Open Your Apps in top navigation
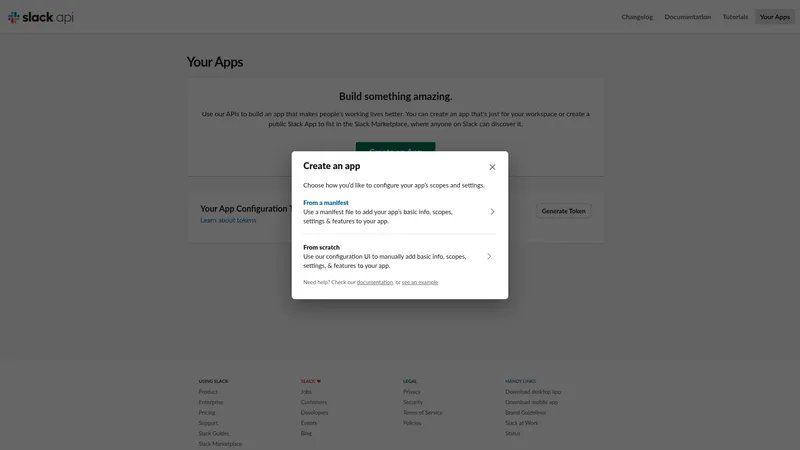This screenshot has width=800, height=450. [774, 17]
